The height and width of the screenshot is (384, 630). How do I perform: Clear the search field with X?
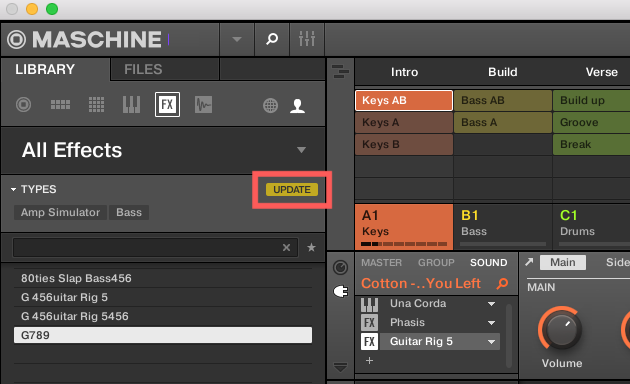click(286, 247)
